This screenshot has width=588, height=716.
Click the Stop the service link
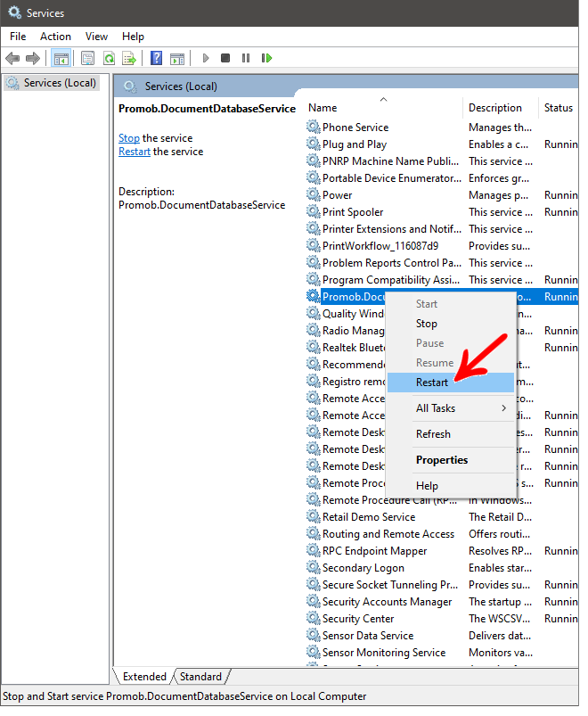[129, 138]
